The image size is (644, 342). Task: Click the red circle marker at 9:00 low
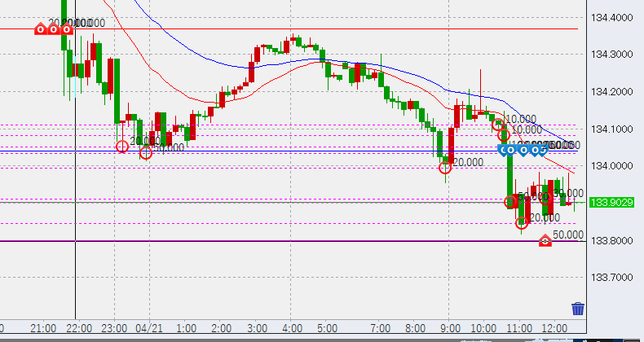coord(445,169)
